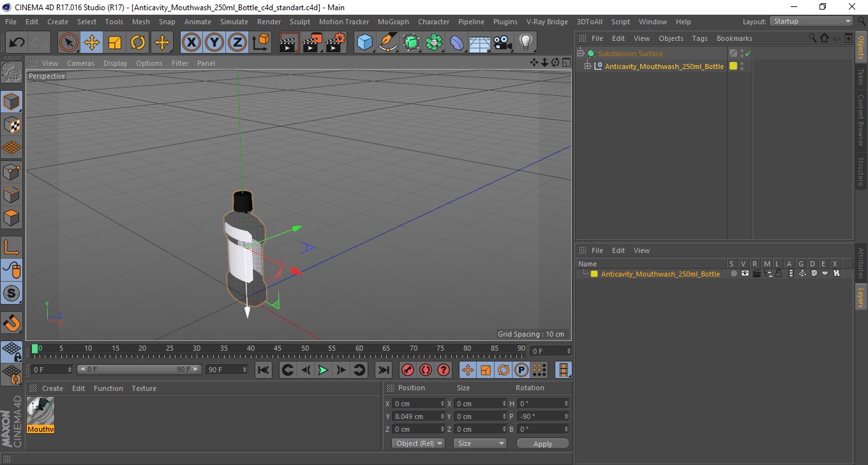Switch to Polygons mode in left toolbar
The width and height of the screenshot is (868, 465).
point(11,217)
